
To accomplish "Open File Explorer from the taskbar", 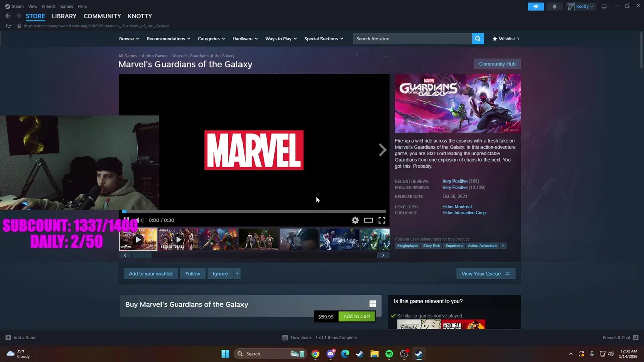I will click(374, 354).
